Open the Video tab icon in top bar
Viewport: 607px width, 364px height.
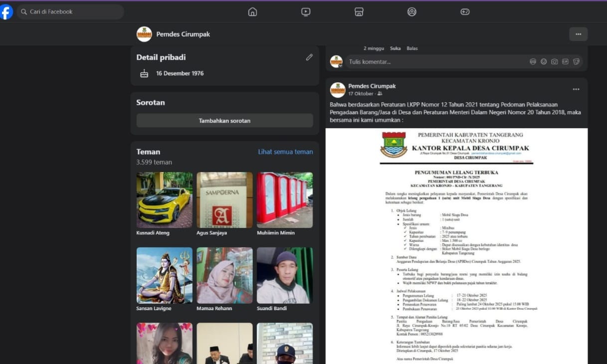(306, 12)
